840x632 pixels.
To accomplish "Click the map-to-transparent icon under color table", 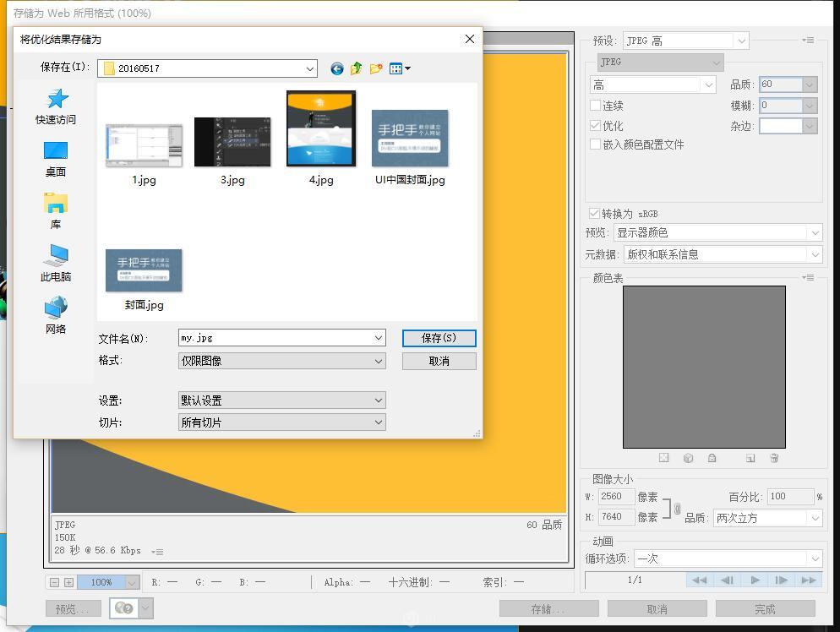I will point(663,458).
